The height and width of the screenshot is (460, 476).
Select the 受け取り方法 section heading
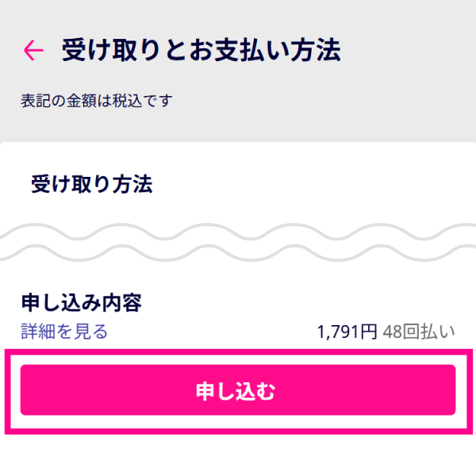91,185
